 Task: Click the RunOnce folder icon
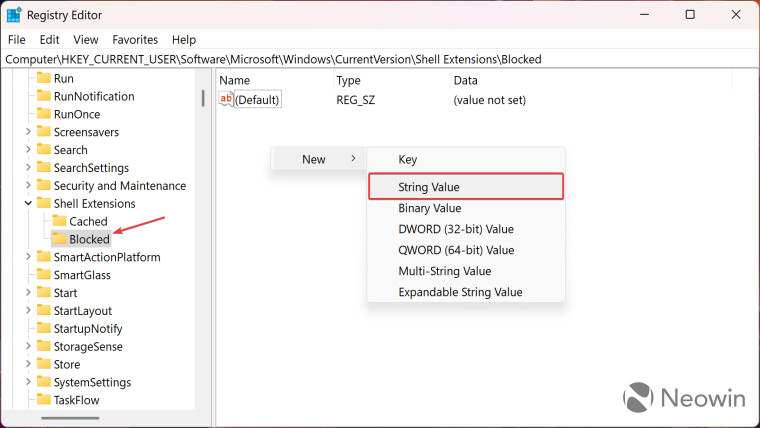pyautogui.click(x=44, y=114)
